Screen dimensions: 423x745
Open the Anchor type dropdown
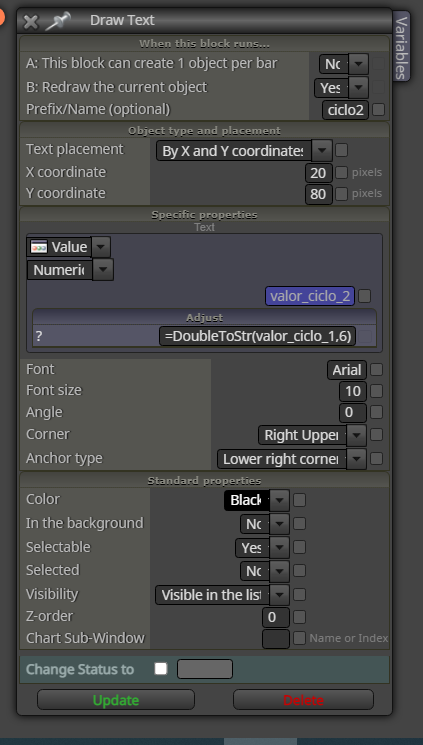pyautogui.click(x=292, y=459)
